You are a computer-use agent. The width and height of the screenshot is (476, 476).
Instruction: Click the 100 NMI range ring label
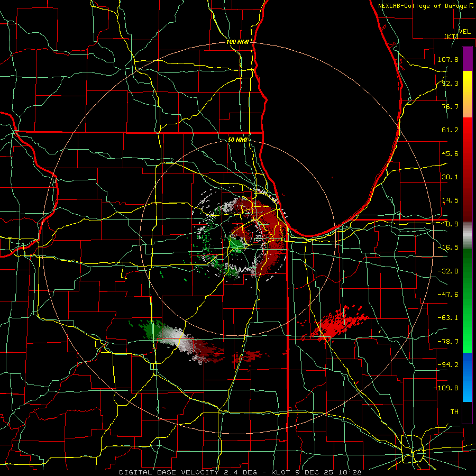point(237,42)
